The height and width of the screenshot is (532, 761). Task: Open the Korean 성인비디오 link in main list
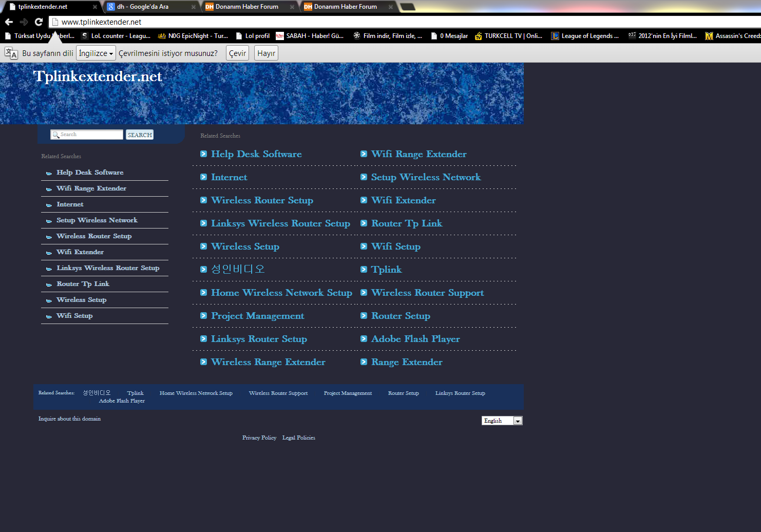[x=238, y=269]
